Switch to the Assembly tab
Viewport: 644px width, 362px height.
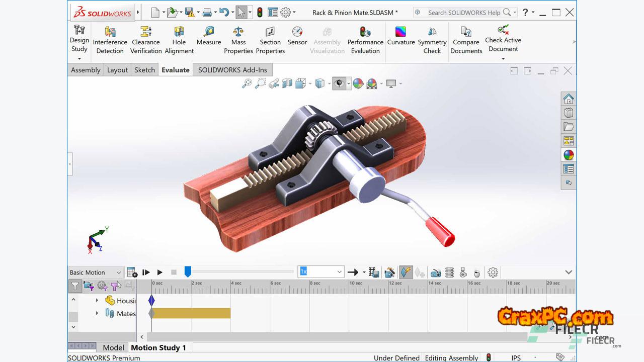pyautogui.click(x=86, y=70)
